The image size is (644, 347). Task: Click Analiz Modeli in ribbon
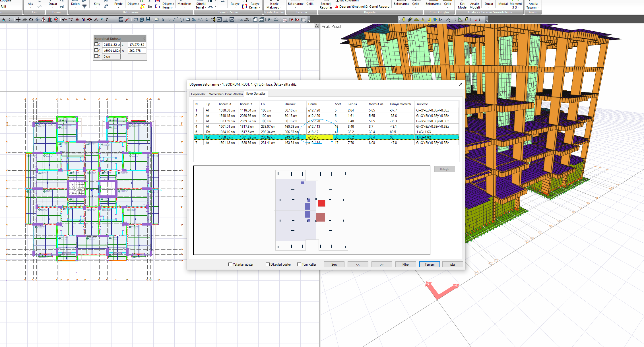point(474,6)
